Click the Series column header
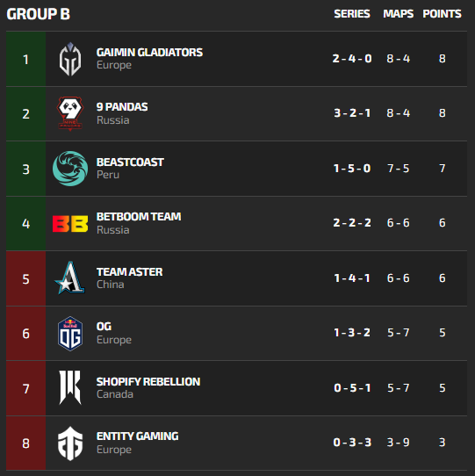Screen dimensions: 475x476 pos(352,14)
